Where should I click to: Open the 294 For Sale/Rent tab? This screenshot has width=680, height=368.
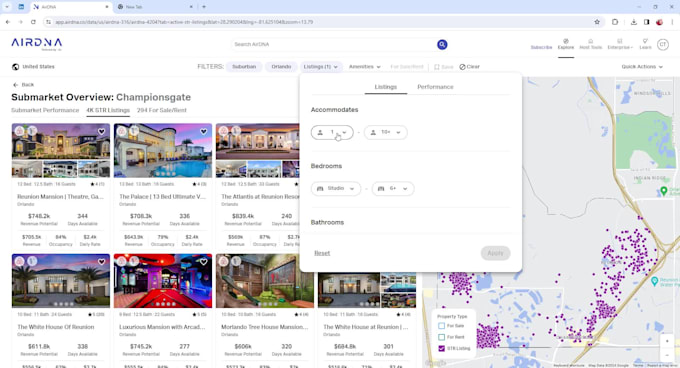pyautogui.click(x=162, y=111)
